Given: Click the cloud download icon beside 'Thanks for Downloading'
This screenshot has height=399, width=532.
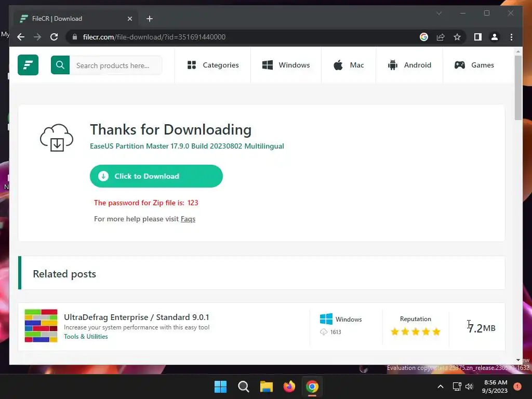Looking at the screenshot, I should [x=57, y=137].
